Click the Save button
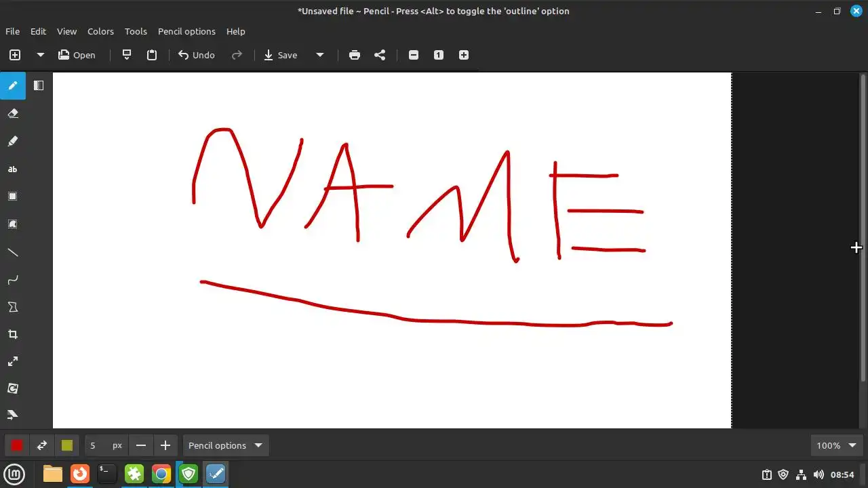868x488 pixels. pos(280,55)
